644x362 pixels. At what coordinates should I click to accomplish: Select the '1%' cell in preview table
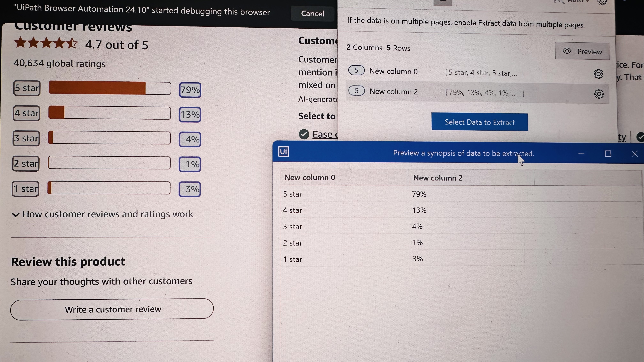point(471,242)
